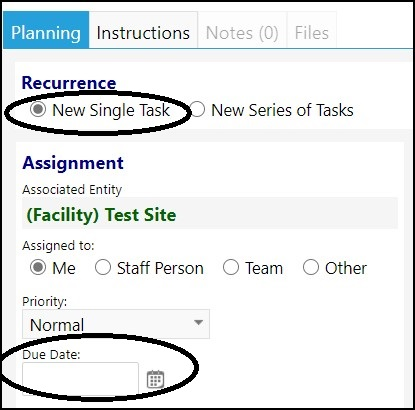Click the Assigned to: label
Screen dimensions: 415x410
(x=58, y=246)
